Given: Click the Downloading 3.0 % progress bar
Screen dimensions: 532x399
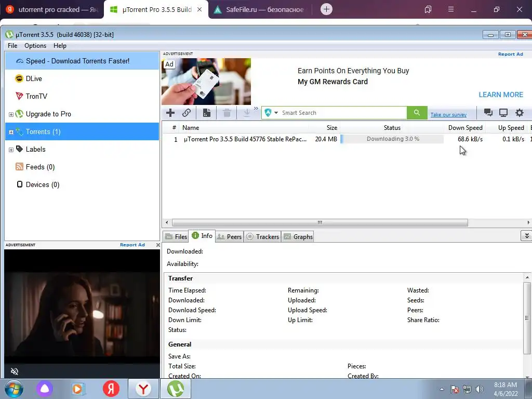Looking at the screenshot, I should tap(392, 139).
